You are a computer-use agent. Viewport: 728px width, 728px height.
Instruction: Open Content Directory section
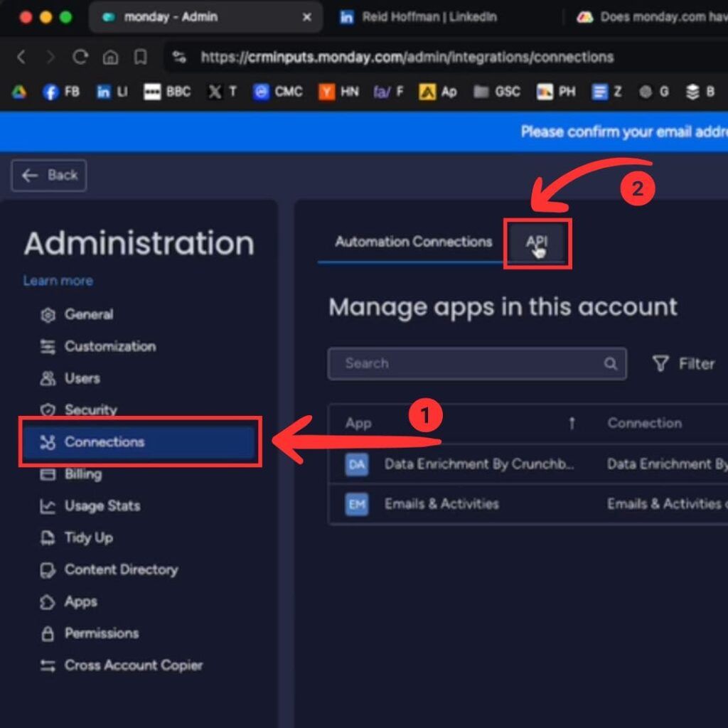click(x=109, y=569)
